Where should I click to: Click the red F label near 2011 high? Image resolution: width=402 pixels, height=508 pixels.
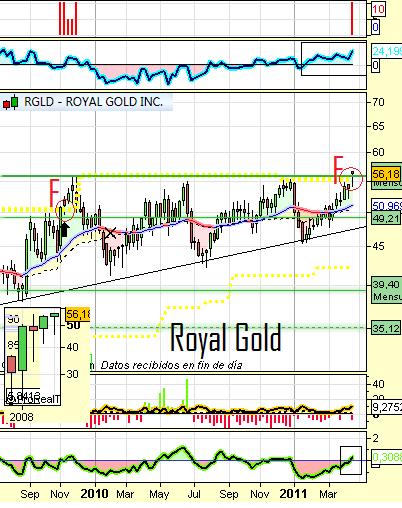pos(338,169)
